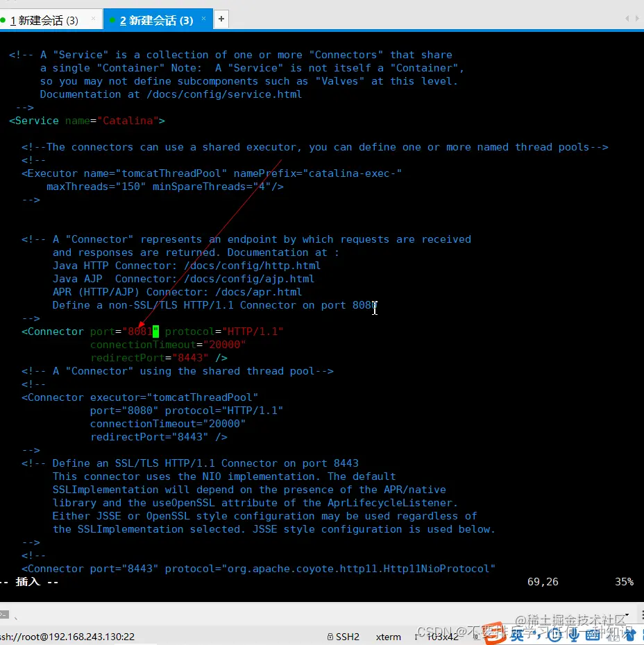Click the "Documentation at /docs/config/service.html" line
The image size is (644, 645).
[x=171, y=94]
